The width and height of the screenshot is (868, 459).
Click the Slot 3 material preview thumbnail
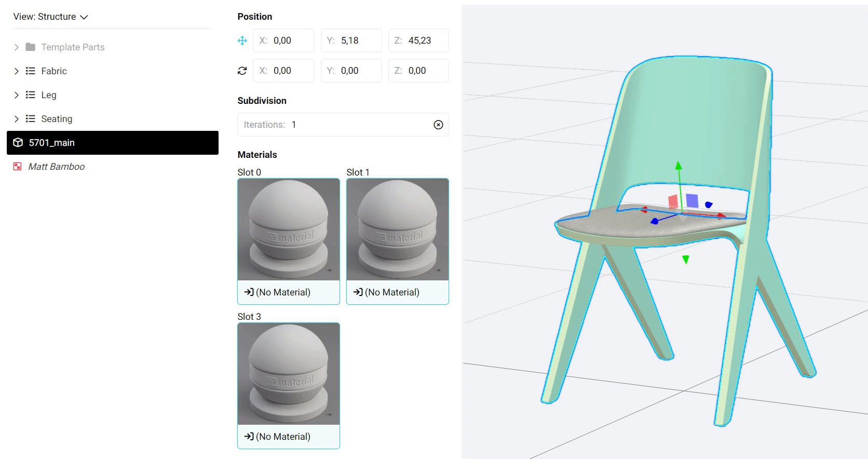[288, 374]
